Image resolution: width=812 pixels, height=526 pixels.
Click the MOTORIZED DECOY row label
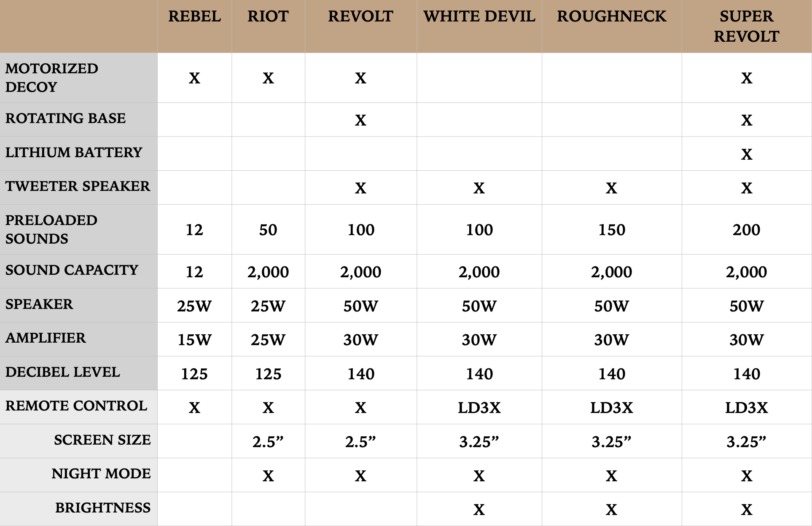coord(52,78)
